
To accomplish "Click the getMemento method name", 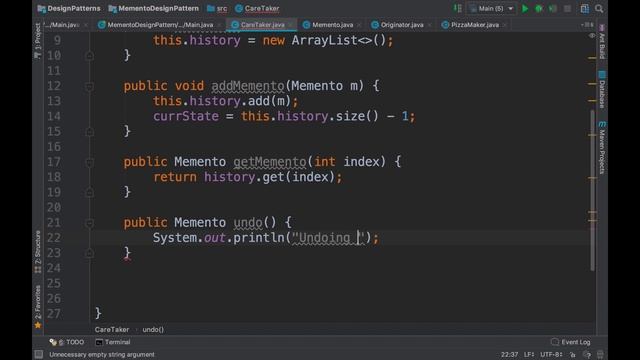I will coord(269,162).
